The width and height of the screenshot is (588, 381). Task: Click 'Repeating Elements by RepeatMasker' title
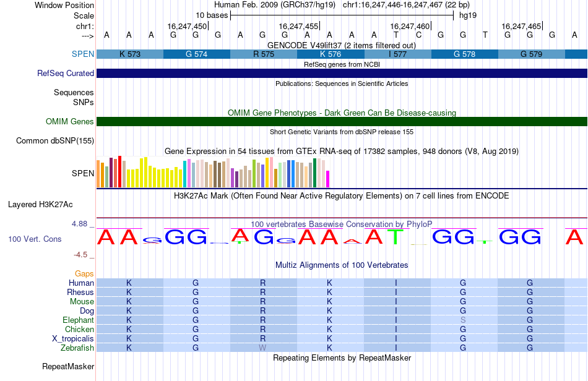342,357
